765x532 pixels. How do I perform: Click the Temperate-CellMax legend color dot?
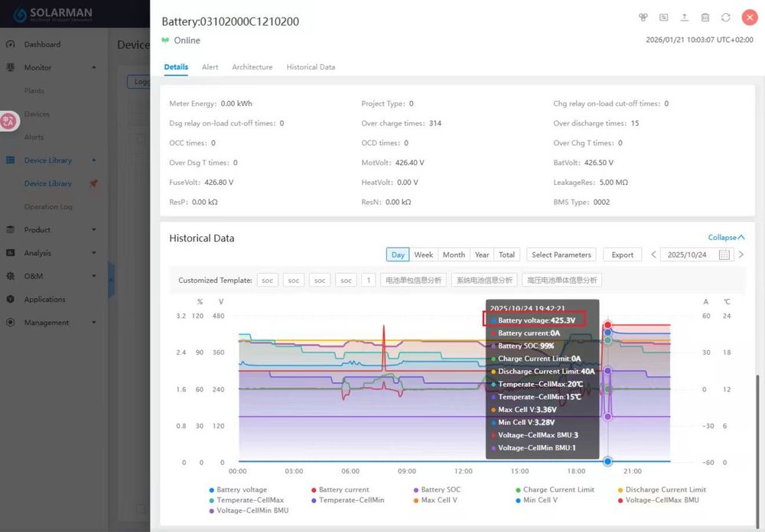[212, 501]
